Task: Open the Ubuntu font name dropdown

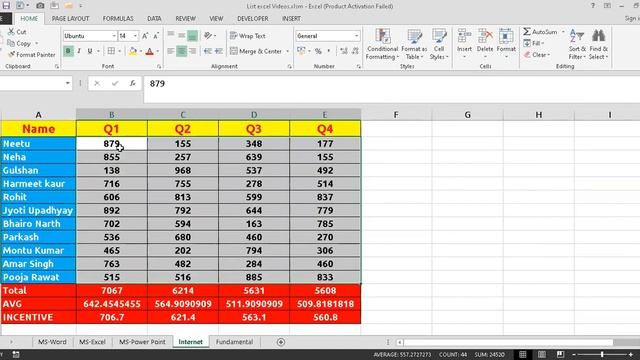Action: coord(114,36)
